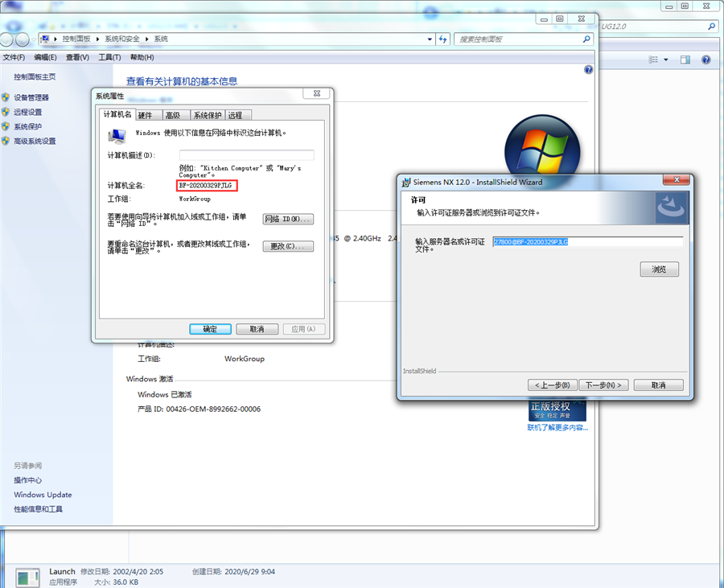Click the shield icon beside 系统保护
The image size is (724, 588).
click(x=6, y=126)
